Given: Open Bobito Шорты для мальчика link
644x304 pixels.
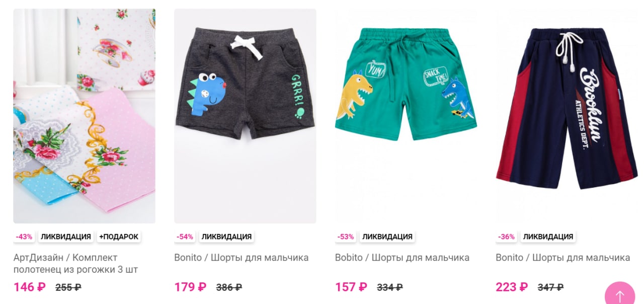Looking at the screenshot, I should (403, 258).
